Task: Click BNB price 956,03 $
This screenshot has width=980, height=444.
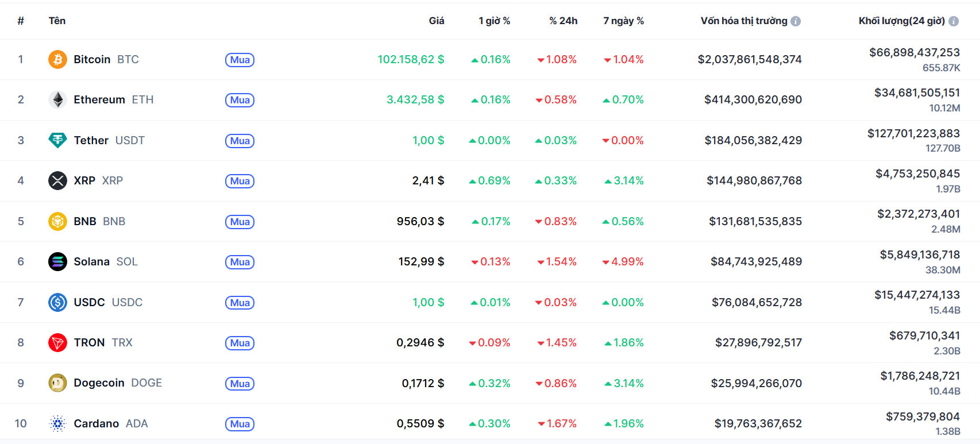Action: click(x=420, y=221)
